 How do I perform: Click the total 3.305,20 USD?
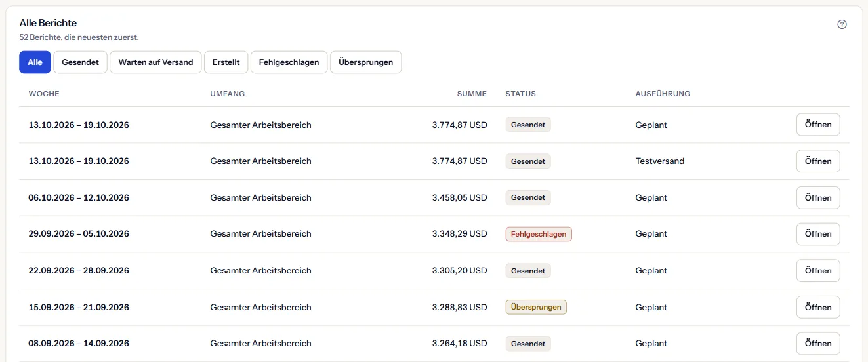click(x=459, y=270)
